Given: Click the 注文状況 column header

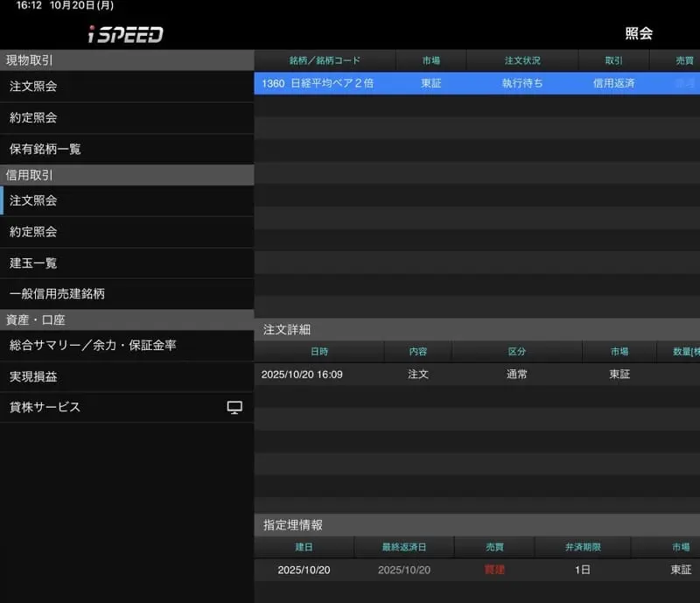Looking at the screenshot, I should (x=522, y=60).
